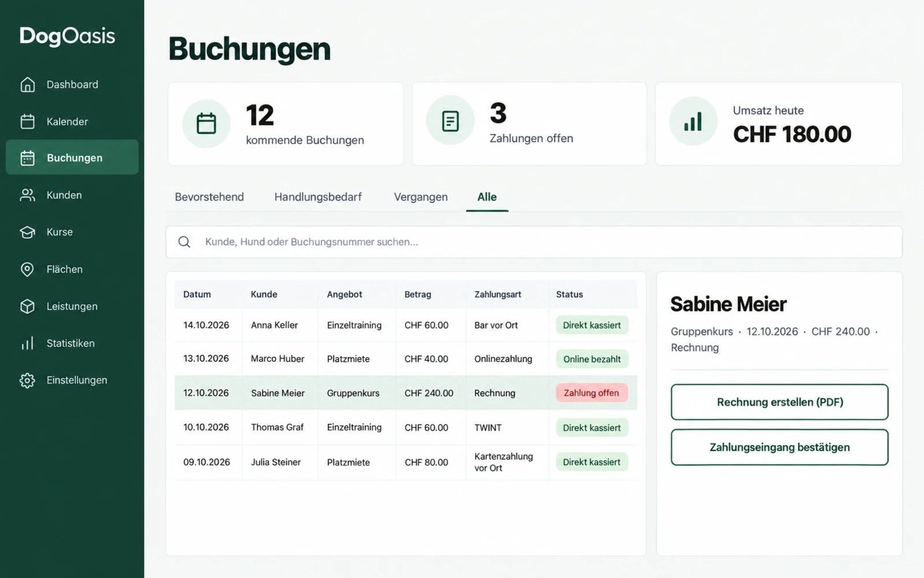The height and width of the screenshot is (578, 924).
Task: Select the Buchungen sidebar icon
Action: click(27, 158)
